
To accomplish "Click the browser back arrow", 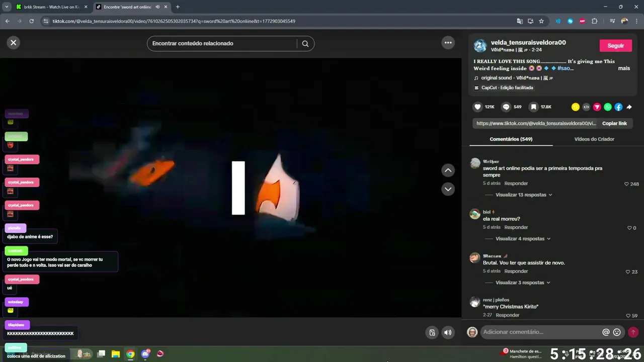I will 7,21.
